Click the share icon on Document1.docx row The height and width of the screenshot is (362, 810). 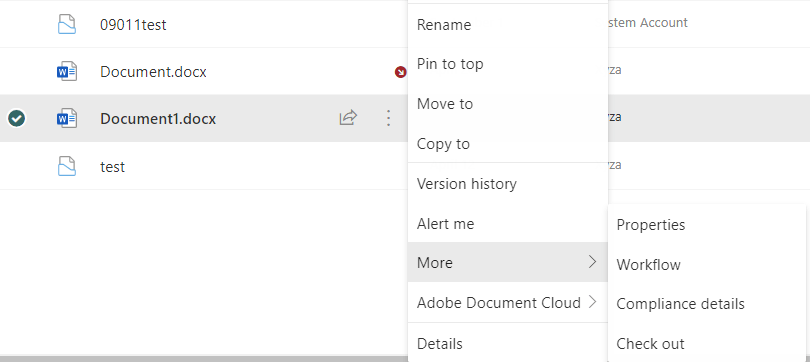(348, 118)
